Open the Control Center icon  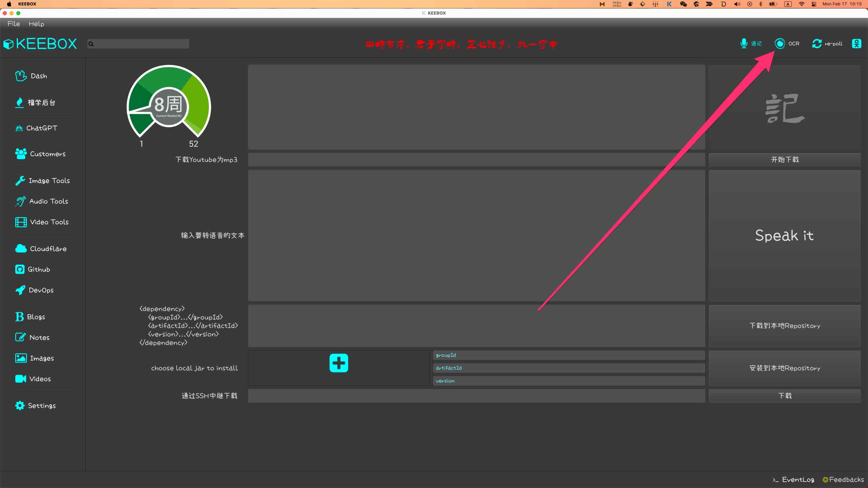[814, 4]
